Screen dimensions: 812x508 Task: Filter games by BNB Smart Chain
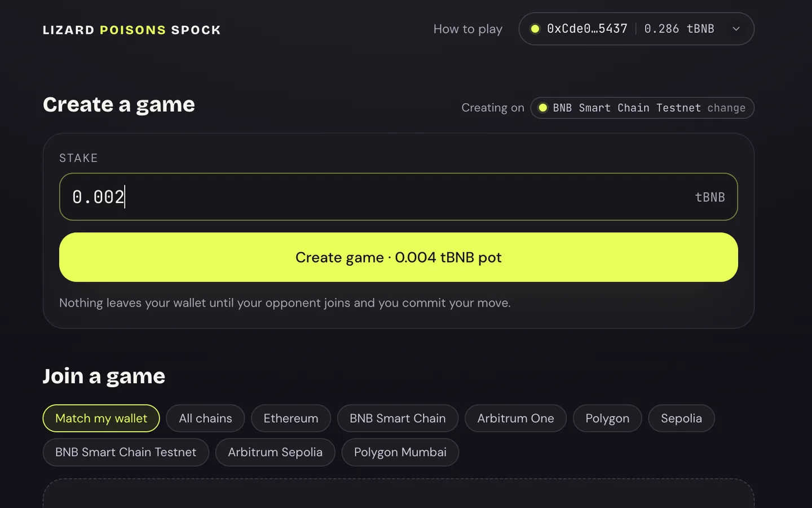pyautogui.click(x=398, y=418)
